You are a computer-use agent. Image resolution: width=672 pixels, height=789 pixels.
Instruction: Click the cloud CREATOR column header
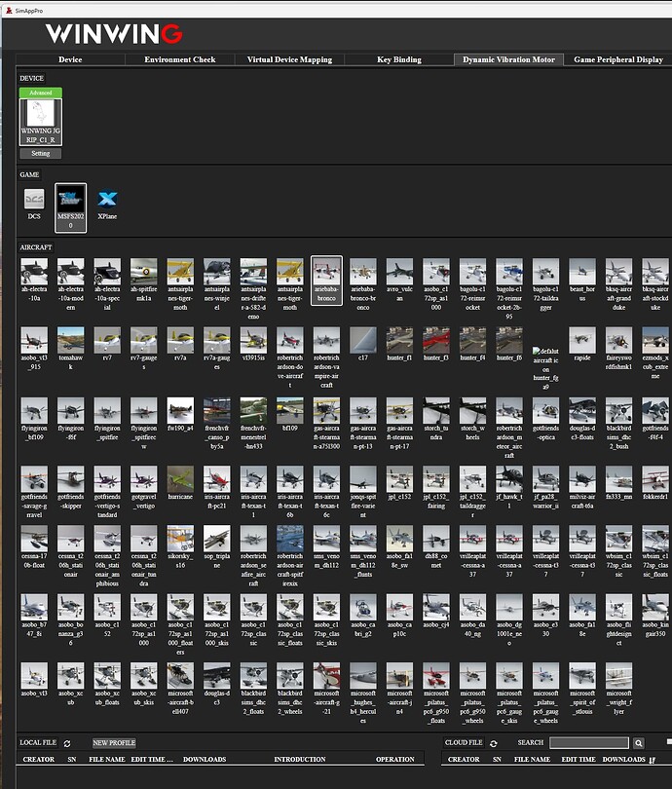tap(464, 760)
